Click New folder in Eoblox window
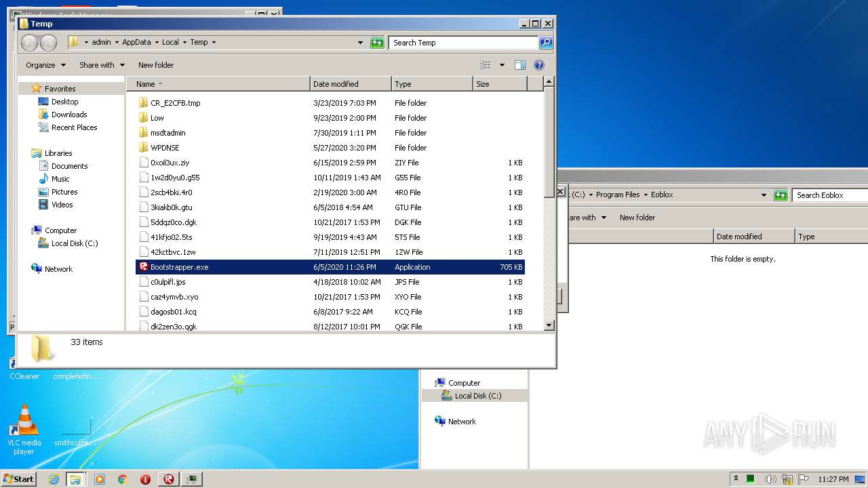Image resolution: width=868 pixels, height=488 pixels. coord(637,218)
